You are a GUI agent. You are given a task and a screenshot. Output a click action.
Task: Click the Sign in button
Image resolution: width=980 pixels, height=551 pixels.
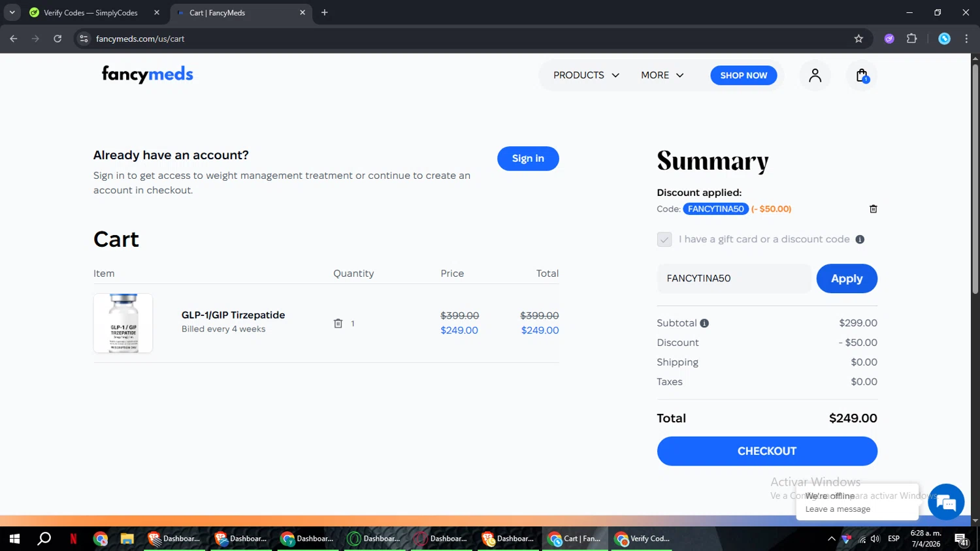coord(528,159)
